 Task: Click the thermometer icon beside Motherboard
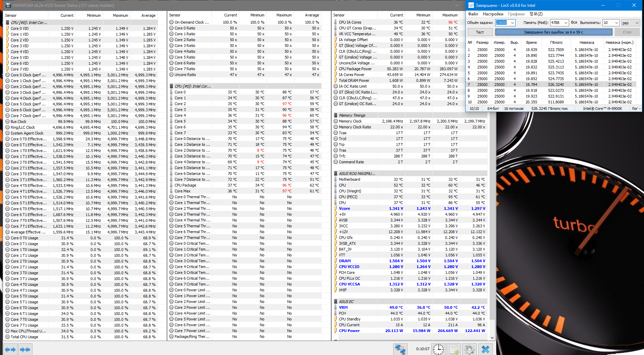pyautogui.click(x=336, y=179)
